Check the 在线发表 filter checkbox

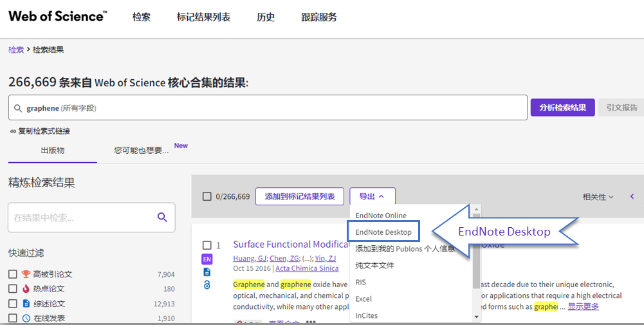[x=13, y=318]
